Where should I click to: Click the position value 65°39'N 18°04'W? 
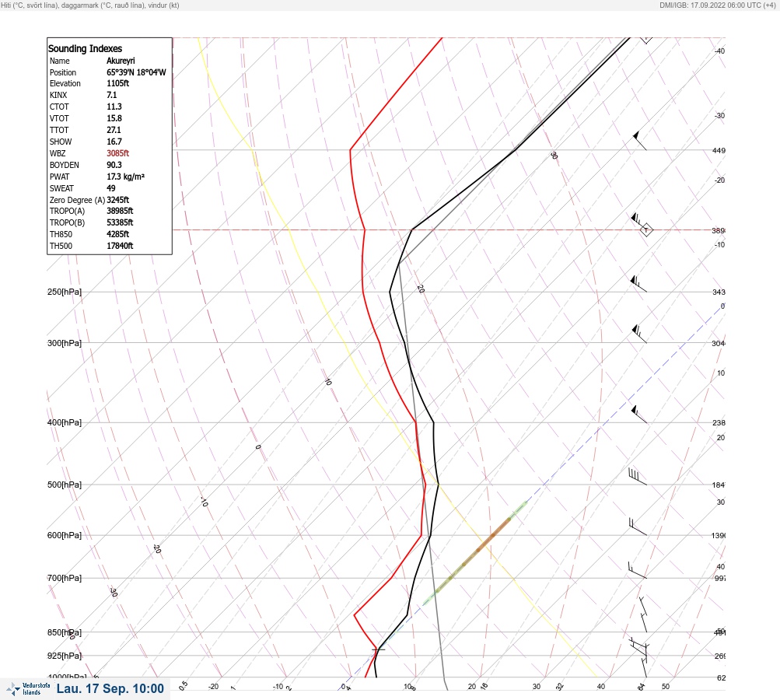pos(136,72)
